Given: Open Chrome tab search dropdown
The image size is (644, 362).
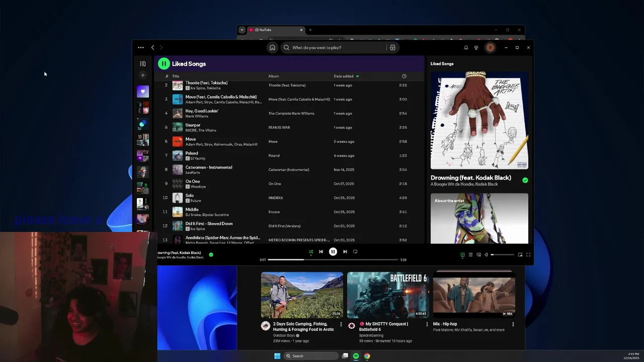Looking at the screenshot, I should tap(242, 30).
